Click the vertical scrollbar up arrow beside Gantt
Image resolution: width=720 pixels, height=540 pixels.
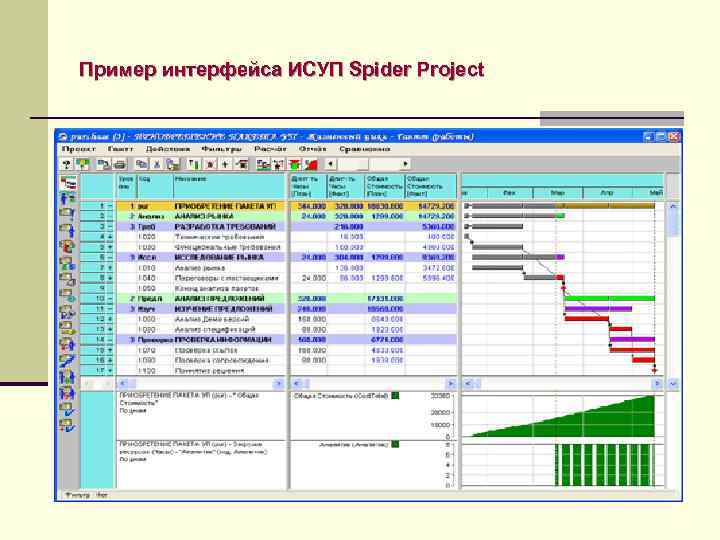point(673,207)
